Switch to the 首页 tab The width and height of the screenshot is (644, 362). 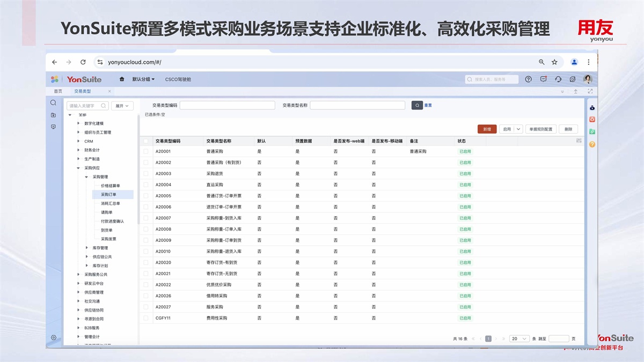coord(58,92)
